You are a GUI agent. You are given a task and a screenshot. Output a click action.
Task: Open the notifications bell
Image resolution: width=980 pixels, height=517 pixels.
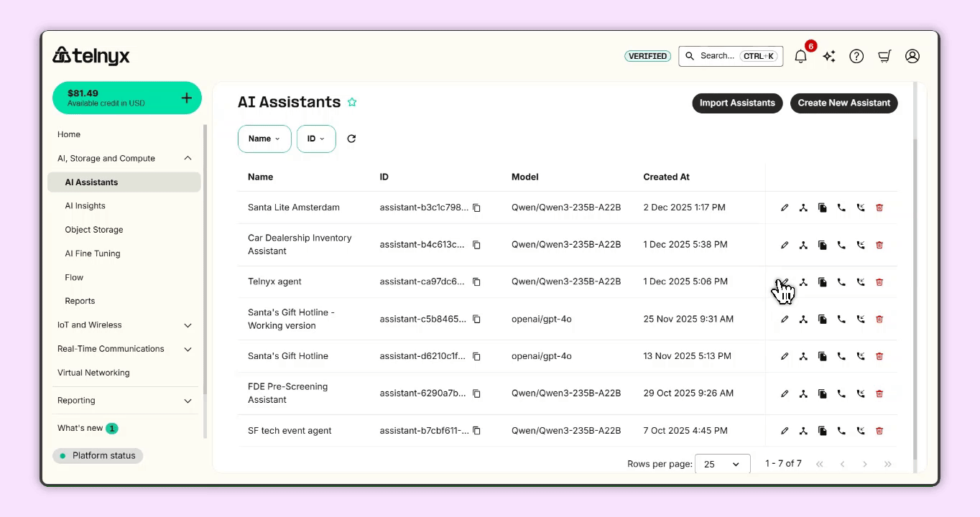tap(800, 56)
